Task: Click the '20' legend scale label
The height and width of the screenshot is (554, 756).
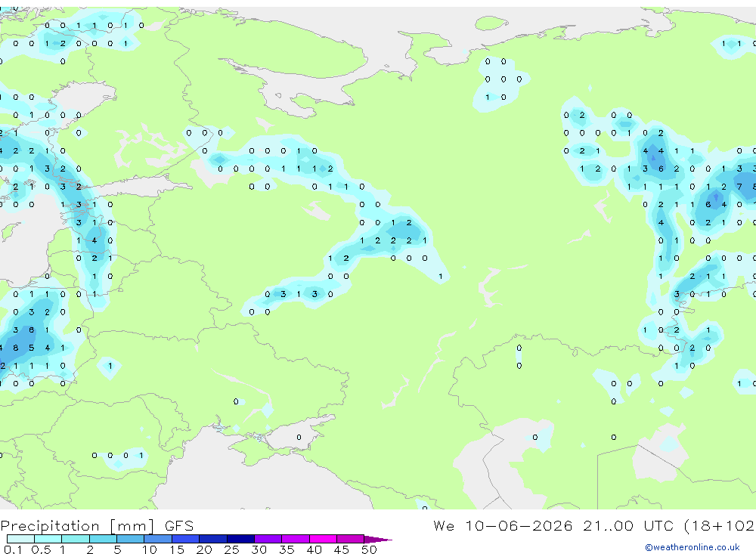Action: (x=204, y=549)
